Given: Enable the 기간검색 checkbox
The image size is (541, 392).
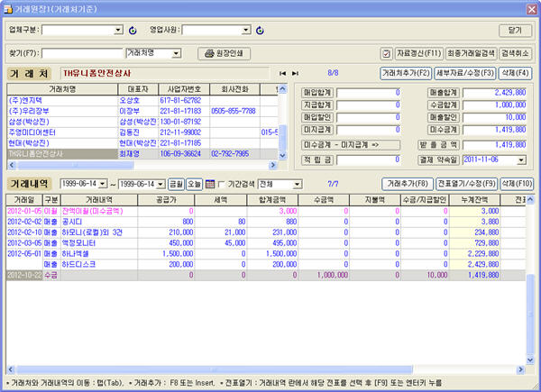Looking at the screenshot, I should [x=222, y=185].
